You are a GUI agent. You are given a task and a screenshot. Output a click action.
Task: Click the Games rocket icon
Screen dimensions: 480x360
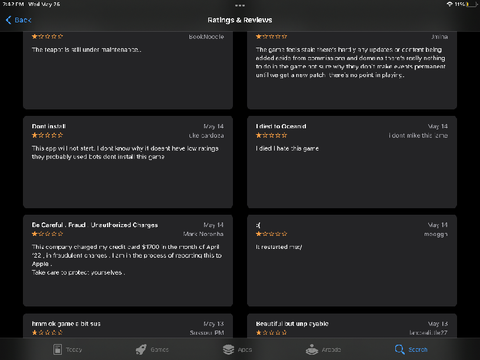tap(141, 349)
